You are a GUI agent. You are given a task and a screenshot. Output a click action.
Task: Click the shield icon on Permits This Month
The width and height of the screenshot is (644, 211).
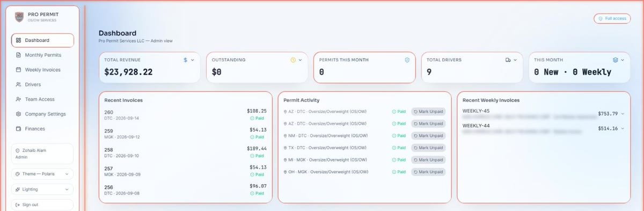pos(407,60)
